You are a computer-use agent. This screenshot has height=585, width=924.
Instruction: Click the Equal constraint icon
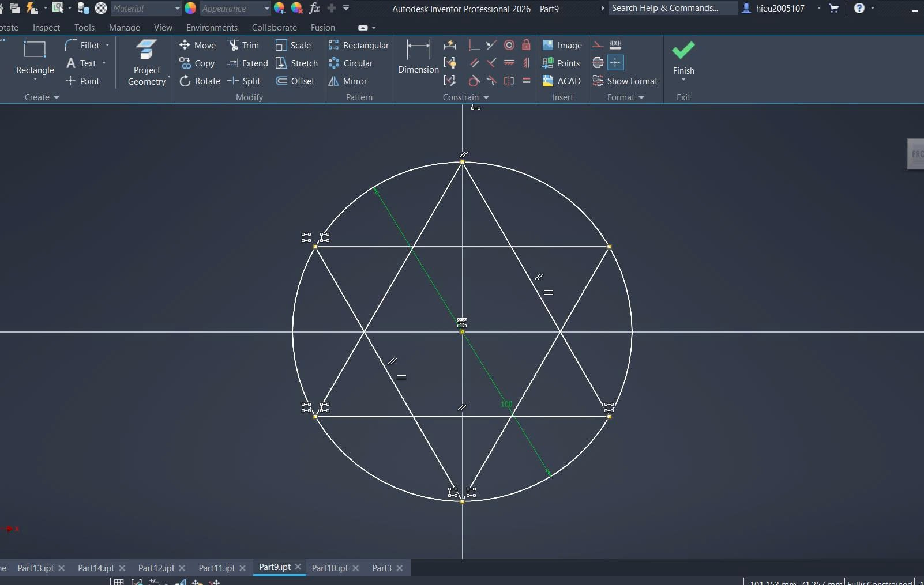526,81
